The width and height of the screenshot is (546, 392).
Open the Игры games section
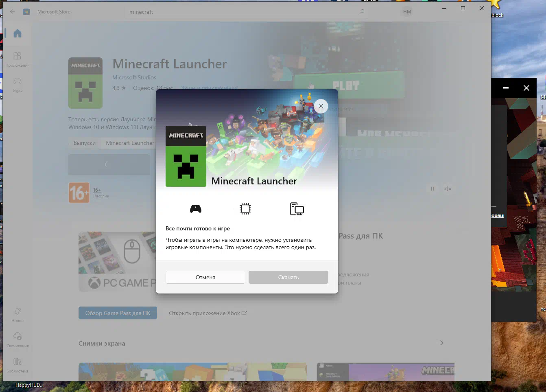pyautogui.click(x=17, y=85)
